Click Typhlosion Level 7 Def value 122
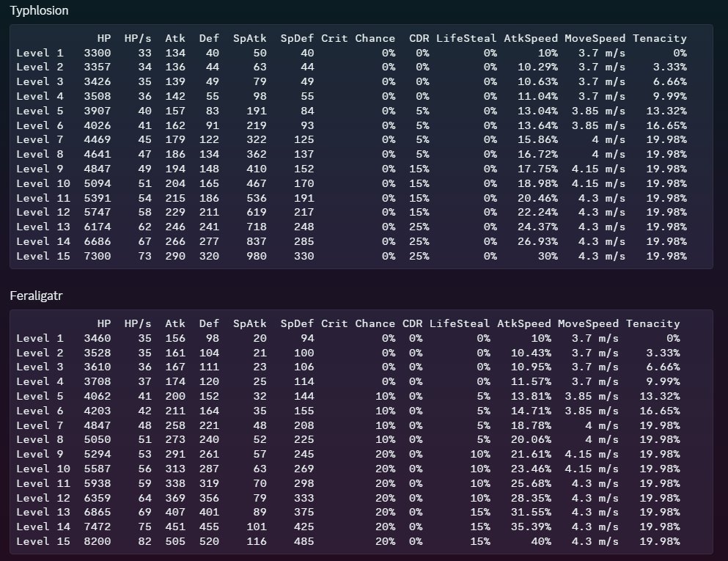The image size is (728, 561). (209, 139)
